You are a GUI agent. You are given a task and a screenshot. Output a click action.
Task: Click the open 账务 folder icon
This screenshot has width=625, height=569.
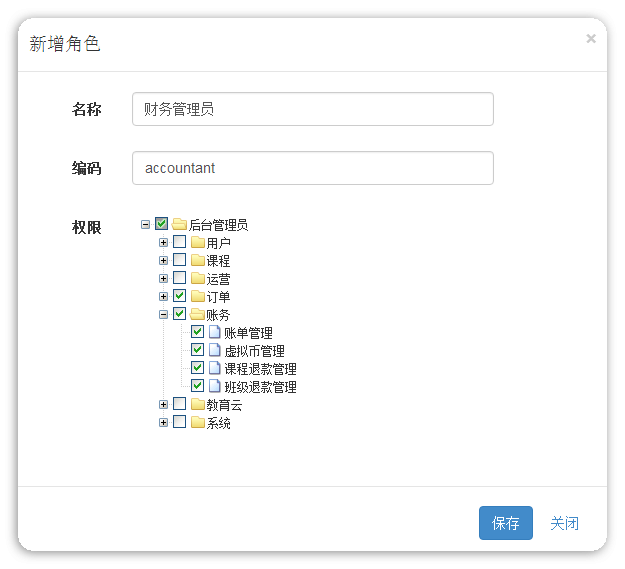tap(197, 314)
